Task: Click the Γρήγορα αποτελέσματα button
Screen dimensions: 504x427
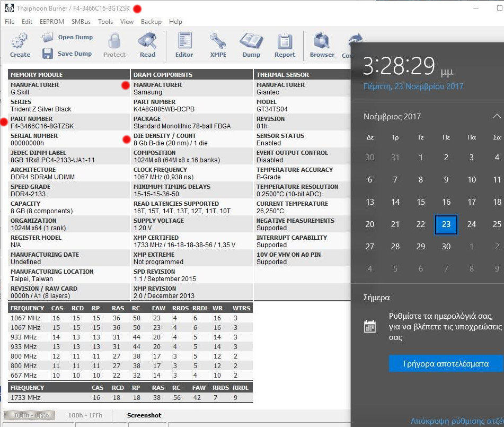Action: pyautogui.click(x=446, y=363)
